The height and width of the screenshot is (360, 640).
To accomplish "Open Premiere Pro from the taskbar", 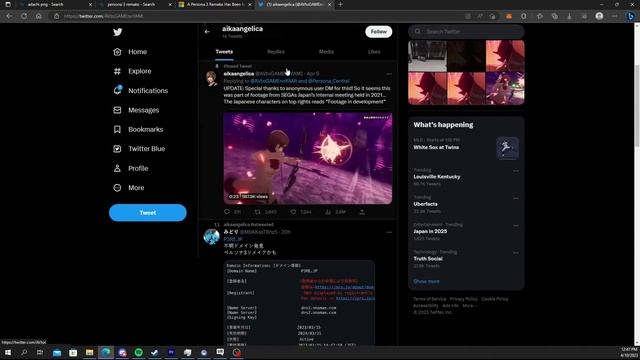I will [171, 352].
